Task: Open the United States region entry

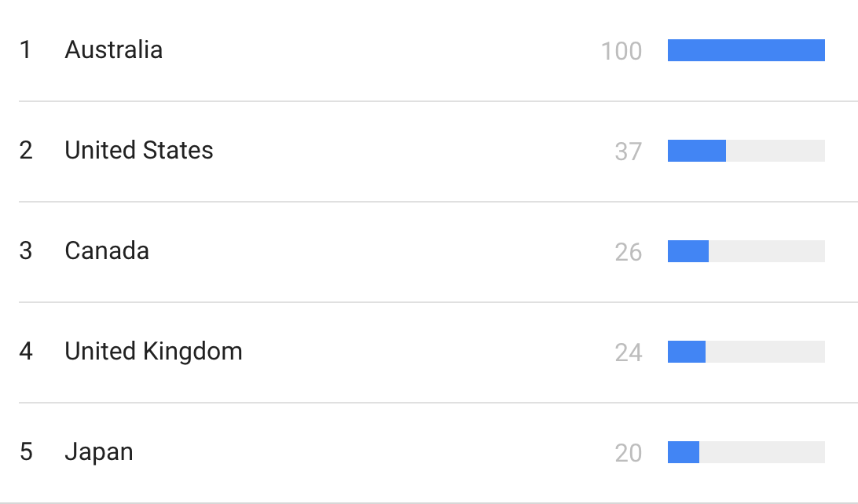Action: [139, 150]
